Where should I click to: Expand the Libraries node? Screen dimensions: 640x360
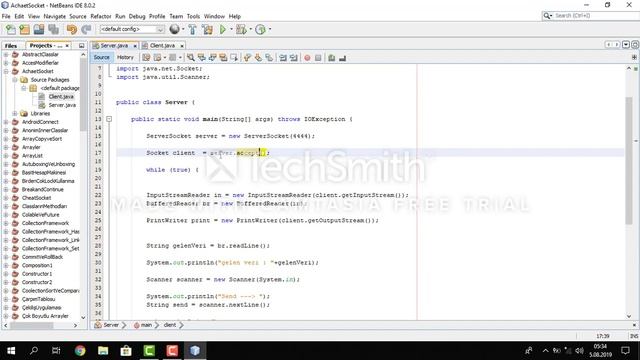15,113
